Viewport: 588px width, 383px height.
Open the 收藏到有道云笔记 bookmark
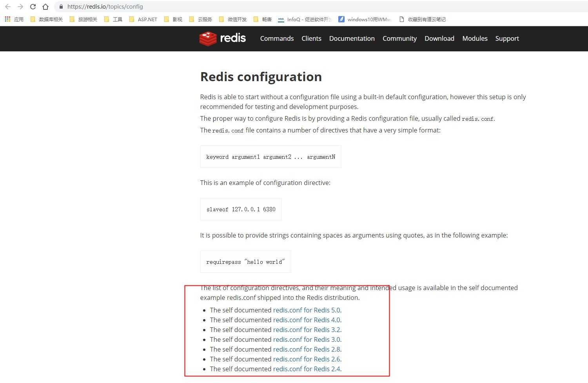[x=423, y=19]
